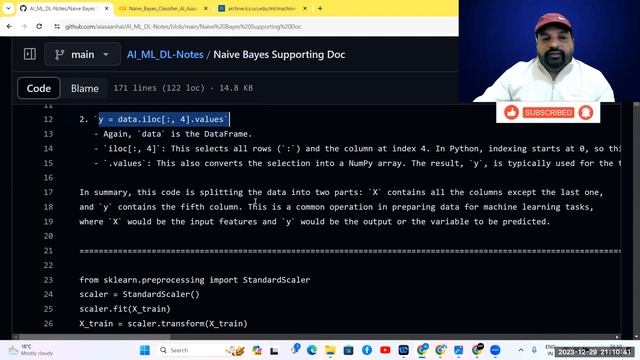Switch to the Code view tab
The height and width of the screenshot is (360, 640).
[x=39, y=88]
